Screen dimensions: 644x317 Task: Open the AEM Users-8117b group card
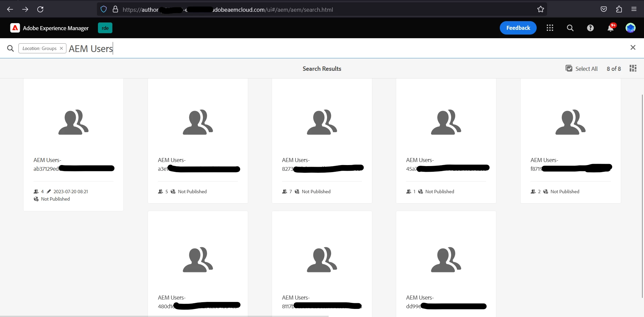[322, 264]
